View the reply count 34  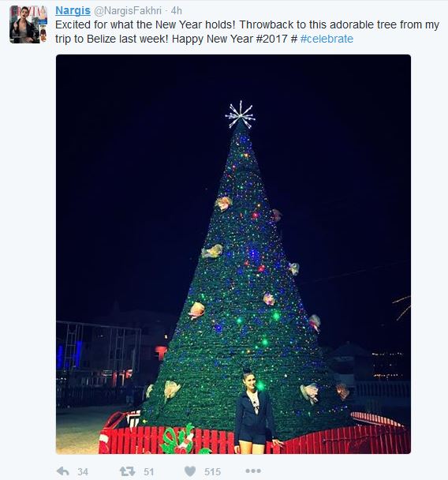click(83, 472)
